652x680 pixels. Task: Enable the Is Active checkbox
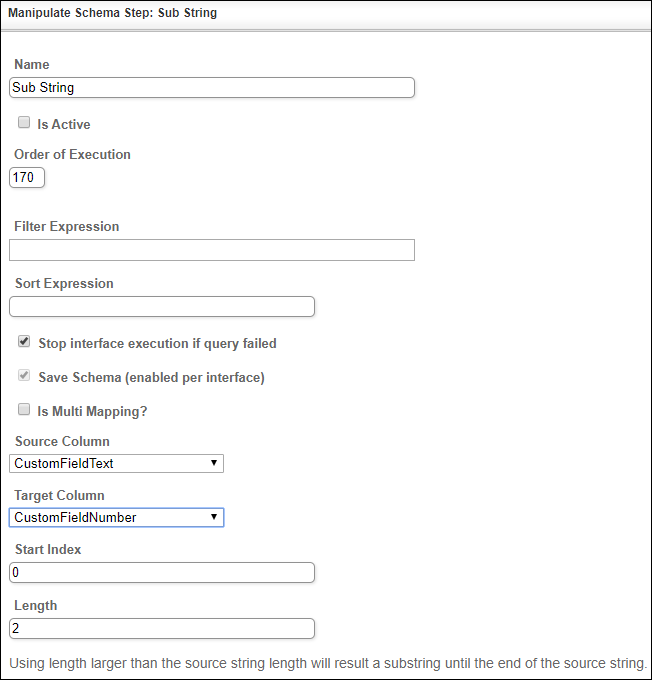(x=24, y=122)
